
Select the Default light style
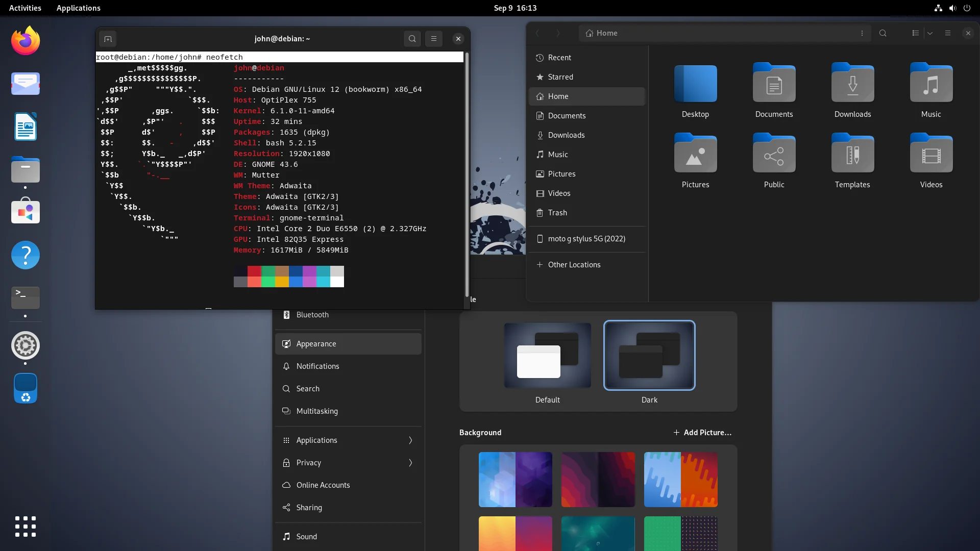(547, 356)
